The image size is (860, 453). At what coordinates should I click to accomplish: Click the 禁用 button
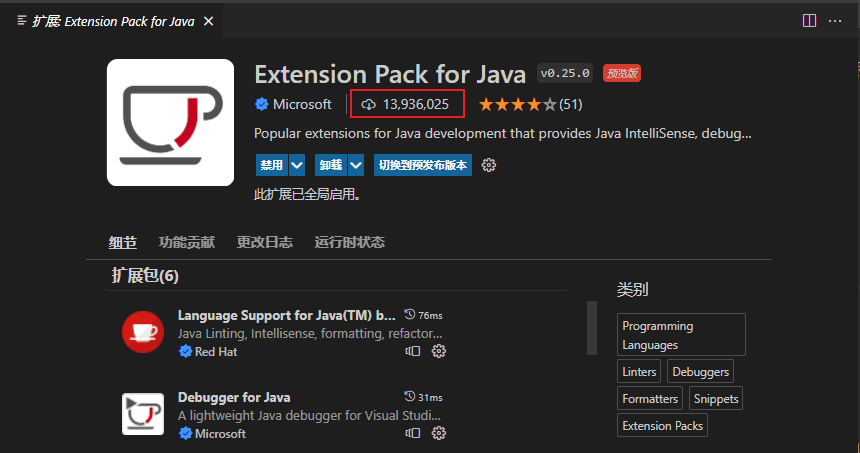coord(272,165)
